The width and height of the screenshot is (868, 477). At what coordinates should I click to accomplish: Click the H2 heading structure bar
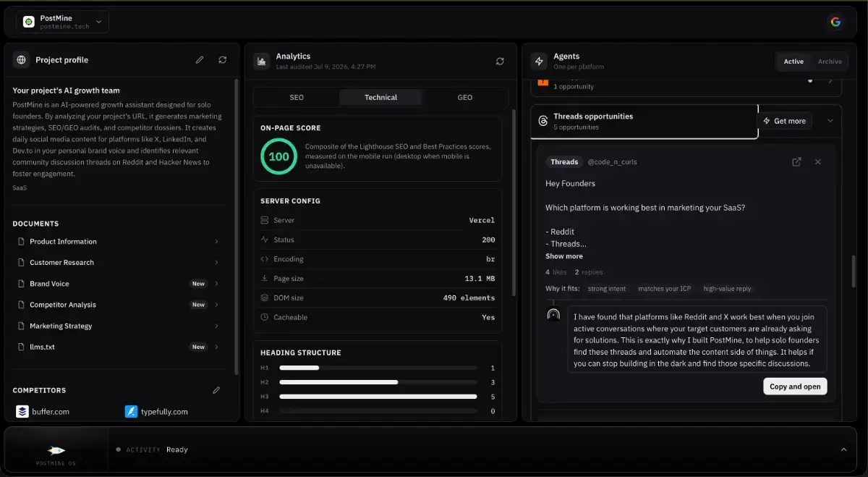click(x=378, y=382)
